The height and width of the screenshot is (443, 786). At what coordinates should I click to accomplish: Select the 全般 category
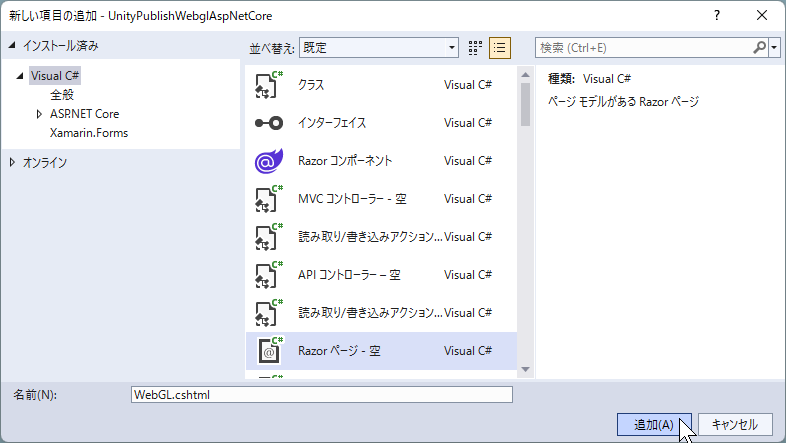[x=62, y=95]
